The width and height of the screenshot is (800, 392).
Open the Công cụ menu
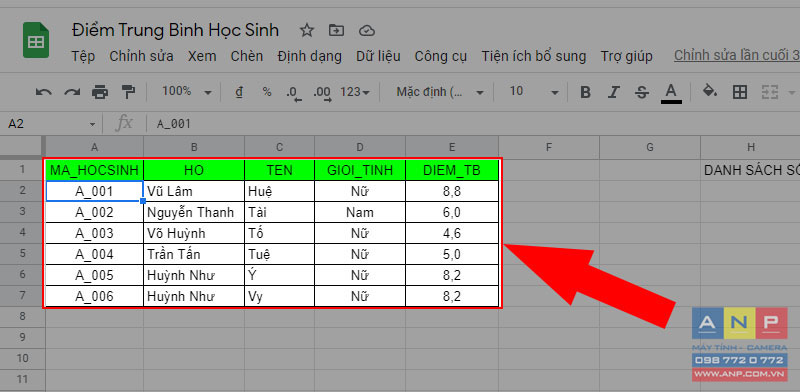(x=441, y=56)
